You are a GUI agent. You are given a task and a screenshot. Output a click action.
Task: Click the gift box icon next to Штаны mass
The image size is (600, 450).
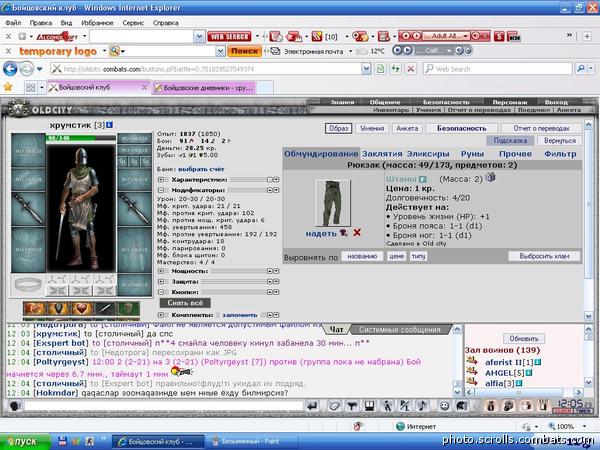(490, 177)
